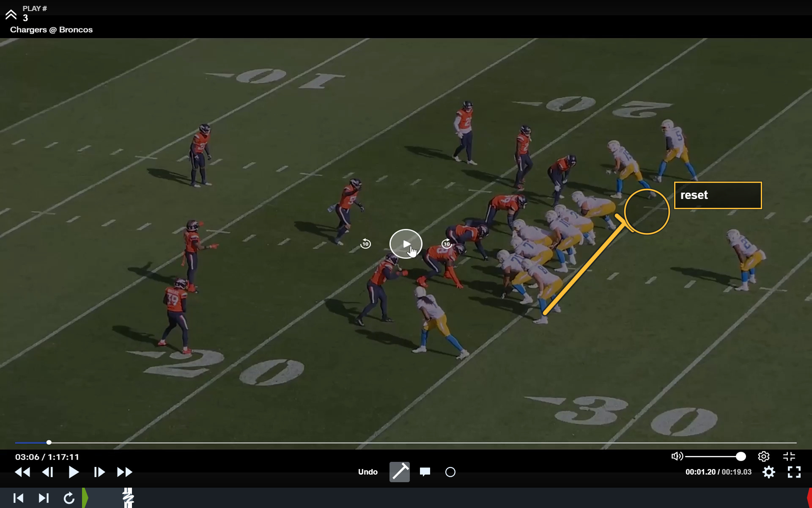Collapse the play info header chevron
This screenshot has width=812, height=508.
click(x=11, y=14)
